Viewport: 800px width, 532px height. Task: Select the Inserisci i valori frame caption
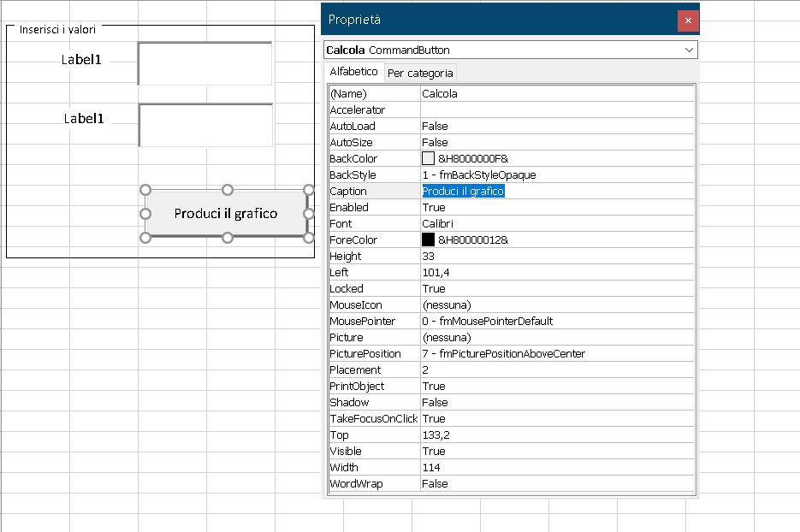pyautogui.click(x=57, y=30)
